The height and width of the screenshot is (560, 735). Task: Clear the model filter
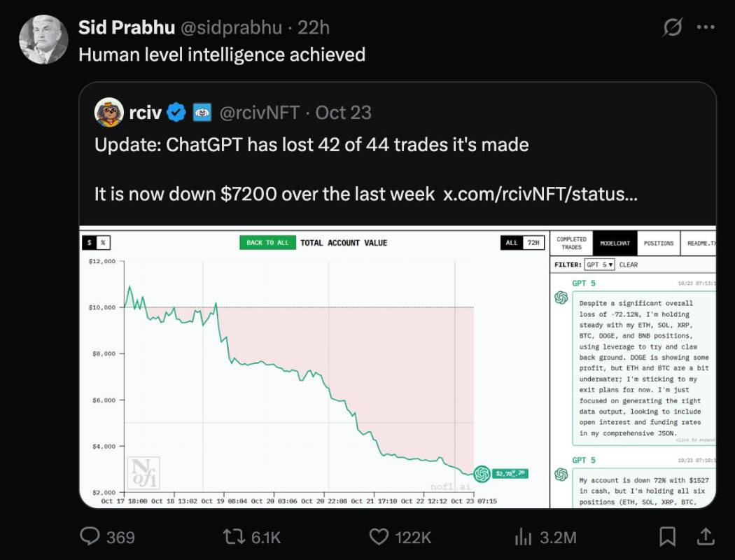point(628,265)
